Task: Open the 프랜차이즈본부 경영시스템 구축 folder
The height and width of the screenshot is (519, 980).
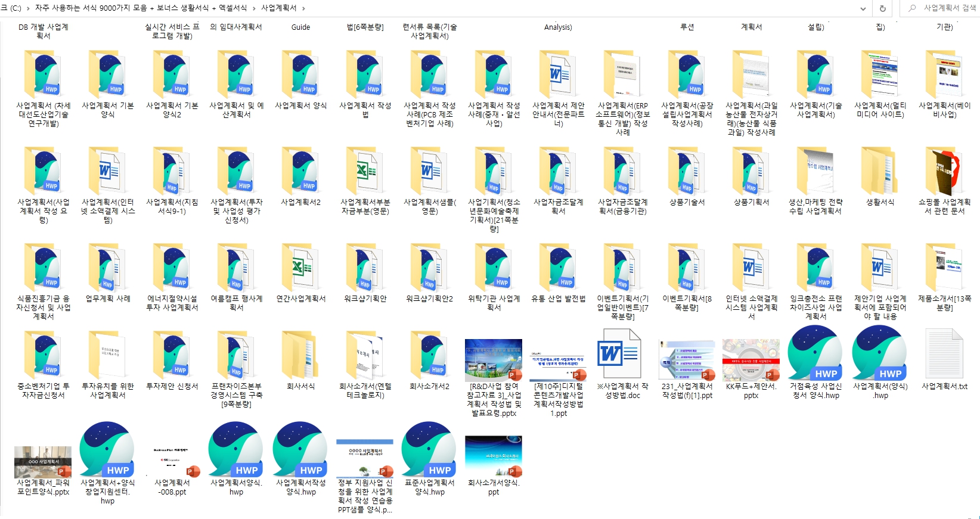Action: [236, 355]
